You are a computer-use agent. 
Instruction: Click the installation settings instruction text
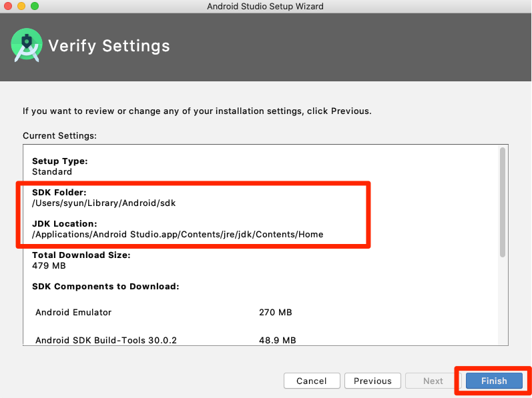pyautogui.click(x=197, y=111)
